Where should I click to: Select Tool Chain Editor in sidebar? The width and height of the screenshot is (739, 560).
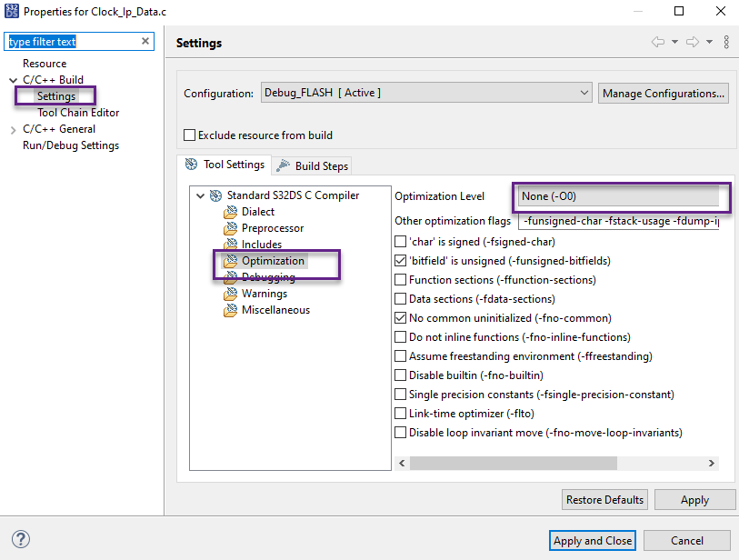76,113
